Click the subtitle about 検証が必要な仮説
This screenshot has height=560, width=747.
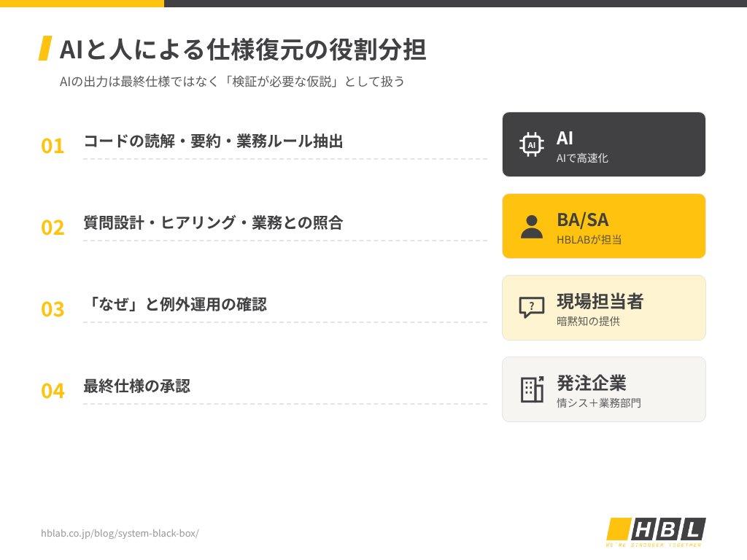232,82
